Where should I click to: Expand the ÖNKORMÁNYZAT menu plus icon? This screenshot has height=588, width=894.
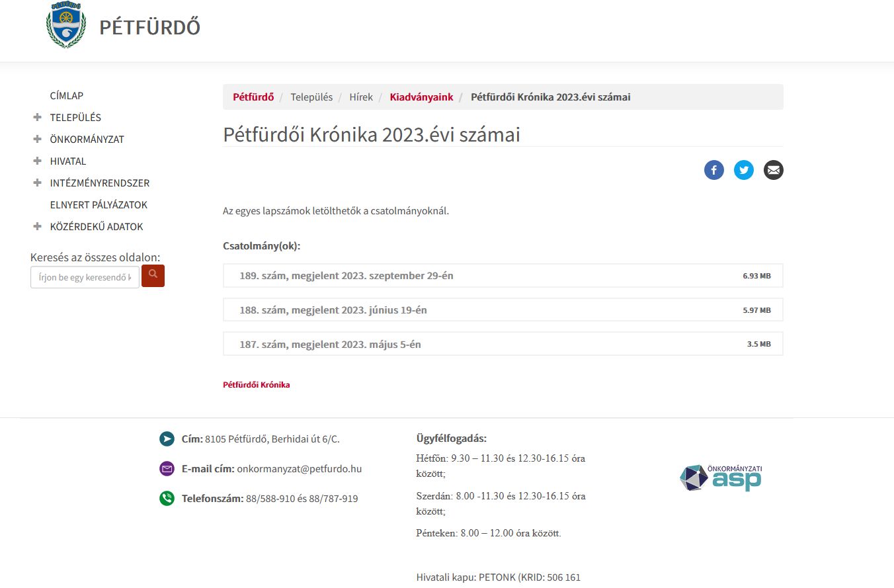(x=37, y=139)
